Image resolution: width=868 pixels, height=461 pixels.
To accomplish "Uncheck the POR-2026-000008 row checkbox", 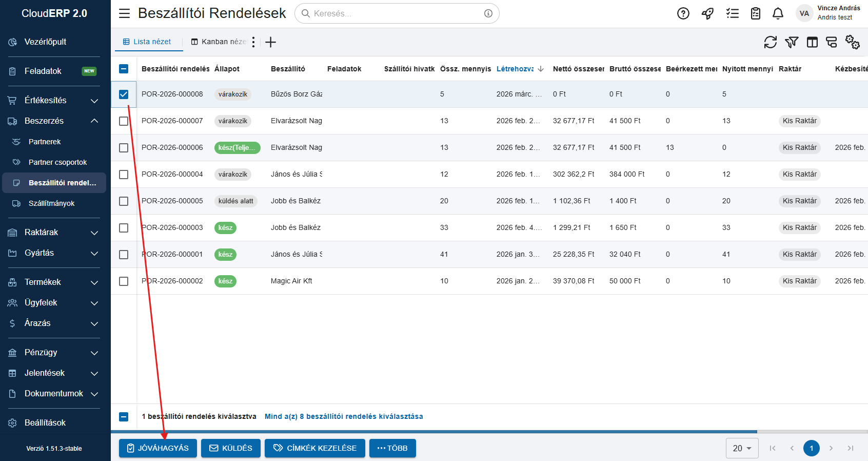I will pos(124,94).
